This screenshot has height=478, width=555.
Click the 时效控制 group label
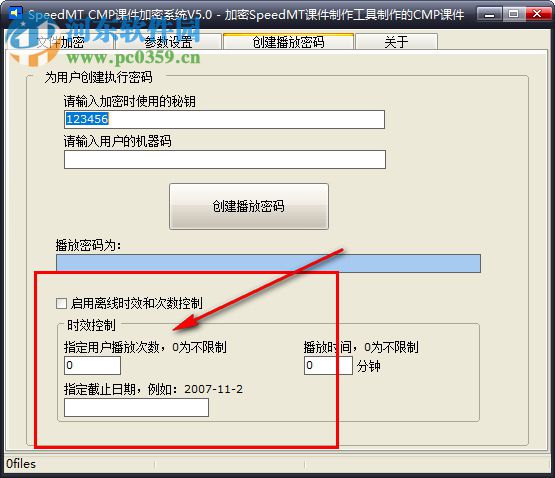click(x=91, y=325)
